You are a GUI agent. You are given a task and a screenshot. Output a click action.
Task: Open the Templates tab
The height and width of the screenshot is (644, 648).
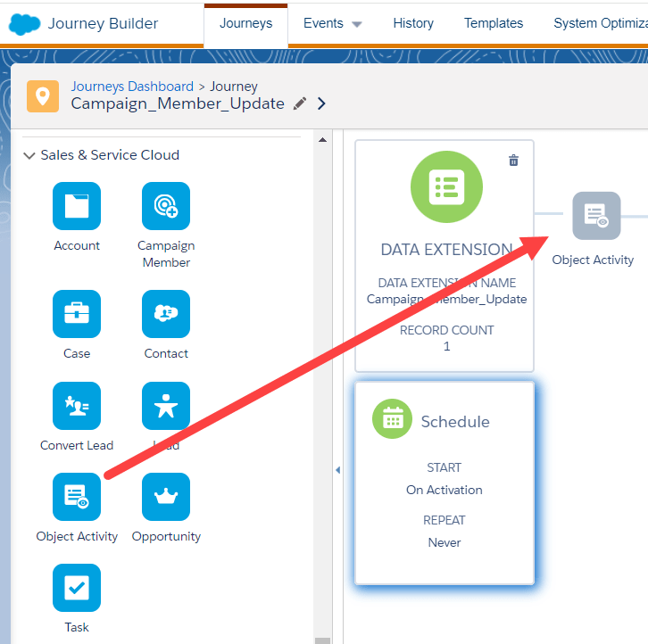pos(494,24)
